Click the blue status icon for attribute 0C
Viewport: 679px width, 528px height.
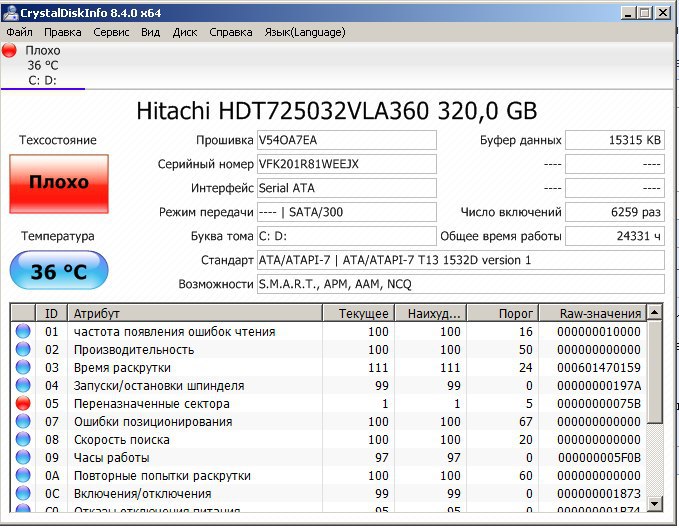[23, 493]
